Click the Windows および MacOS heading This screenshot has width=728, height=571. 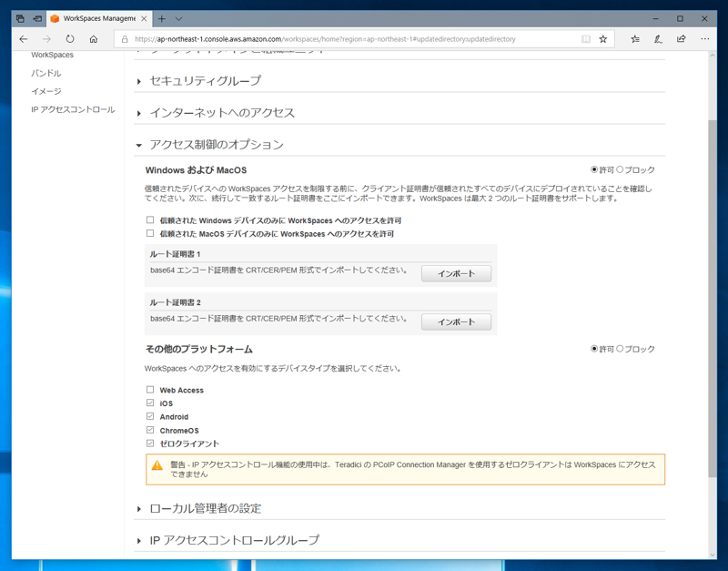point(196,170)
